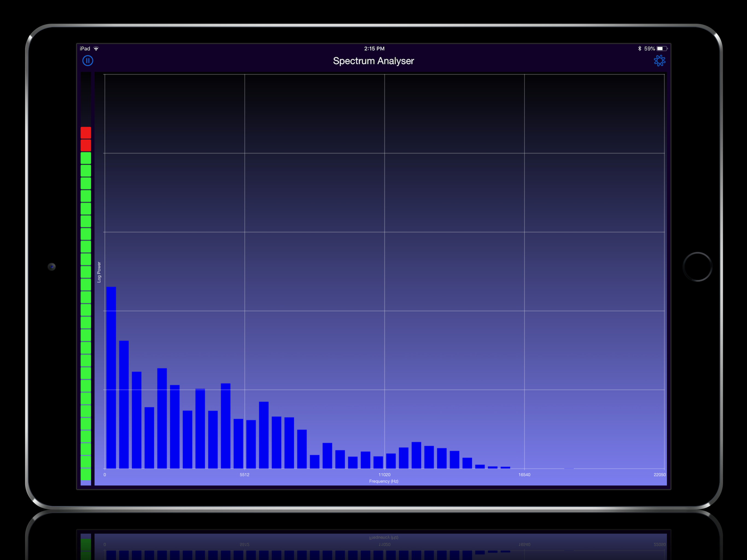This screenshot has width=747, height=560.
Task: Click the Frequency (Hz) axis title
Action: point(384,481)
